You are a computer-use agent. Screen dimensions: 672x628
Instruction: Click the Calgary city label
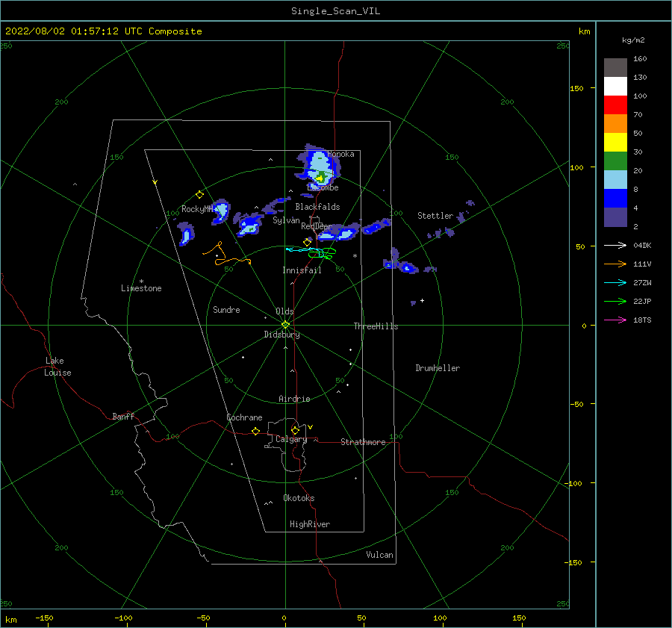pos(291,439)
